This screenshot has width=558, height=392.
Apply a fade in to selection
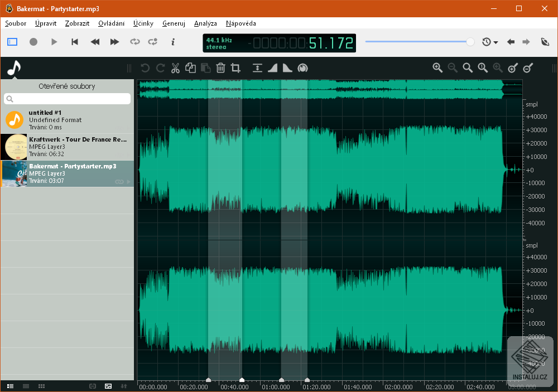tap(272, 67)
